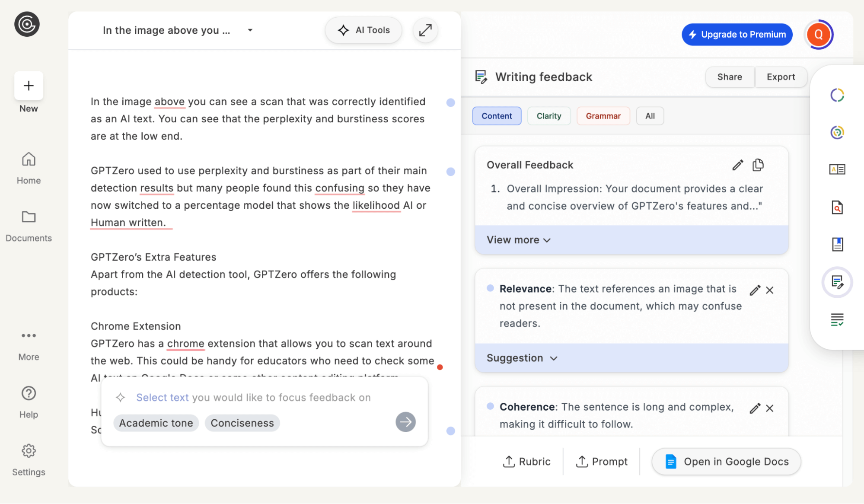864x504 pixels.
Task: Open Documents folder in sidebar
Action: pyautogui.click(x=29, y=226)
